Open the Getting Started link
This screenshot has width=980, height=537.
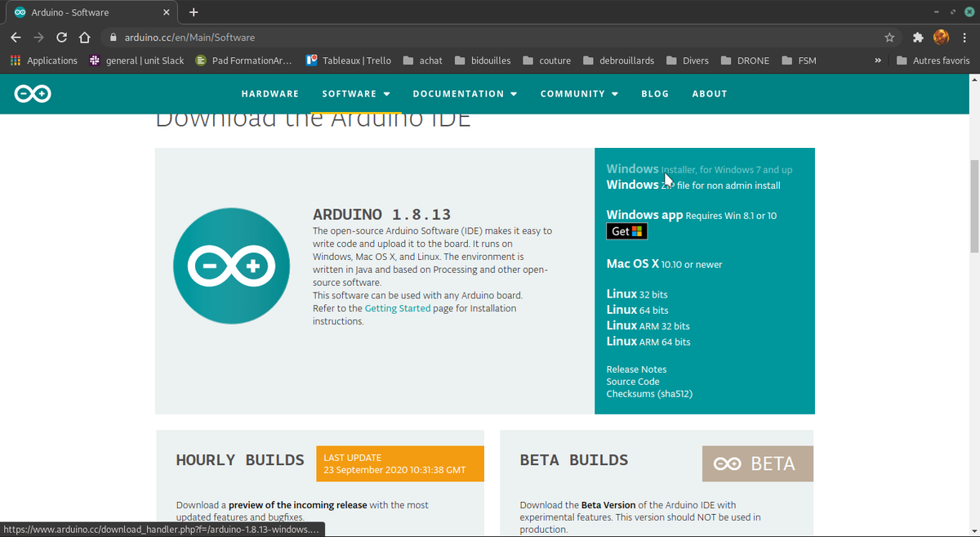(398, 308)
